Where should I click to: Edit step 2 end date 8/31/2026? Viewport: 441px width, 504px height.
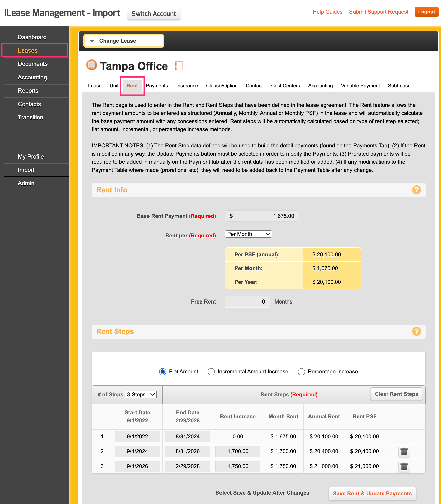pos(188,451)
